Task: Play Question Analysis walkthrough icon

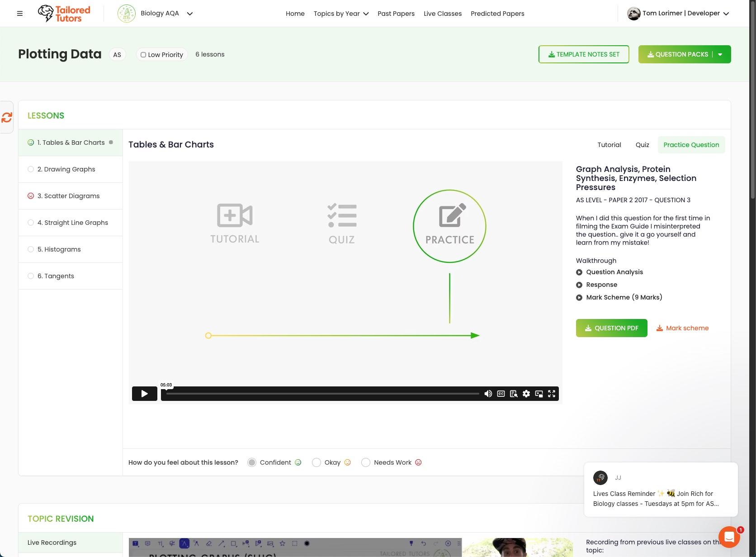Action: point(579,272)
